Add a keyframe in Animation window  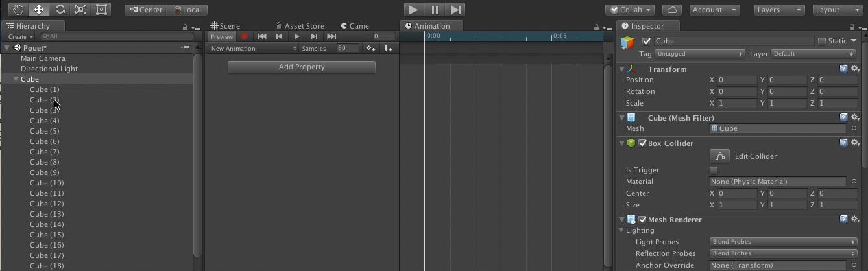tap(370, 48)
